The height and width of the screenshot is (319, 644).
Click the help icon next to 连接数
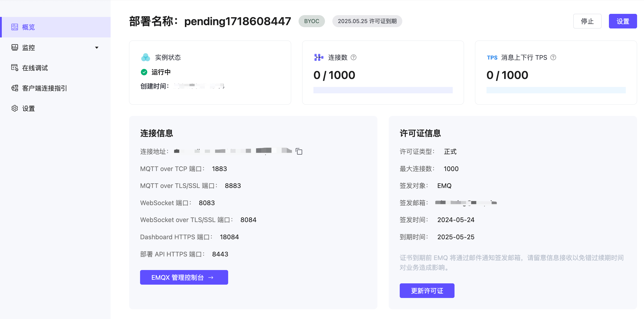pos(353,57)
